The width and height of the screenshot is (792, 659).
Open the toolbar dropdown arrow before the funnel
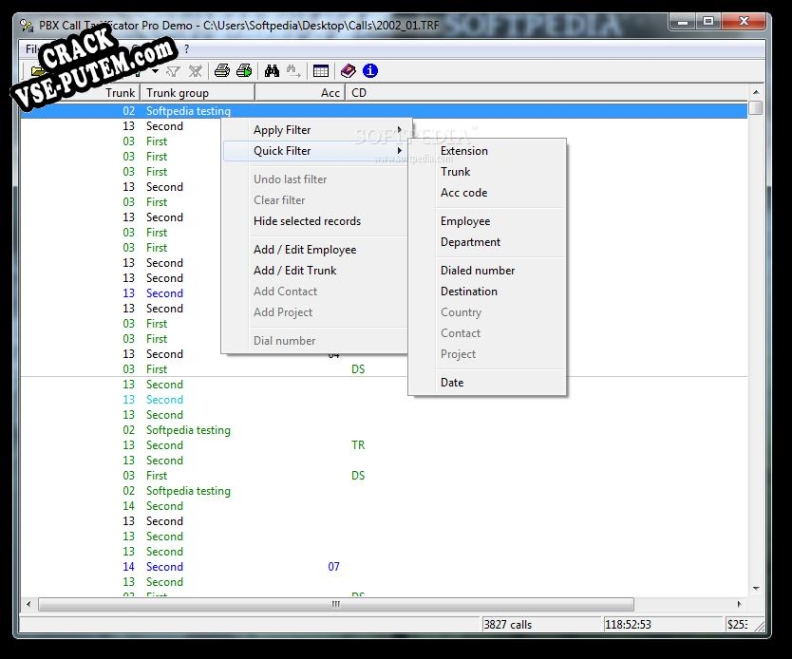pos(155,71)
